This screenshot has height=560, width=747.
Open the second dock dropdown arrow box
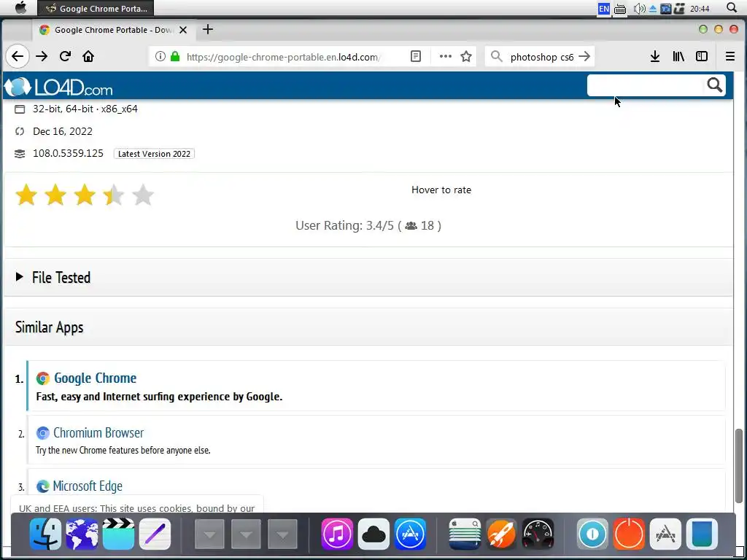click(x=247, y=534)
